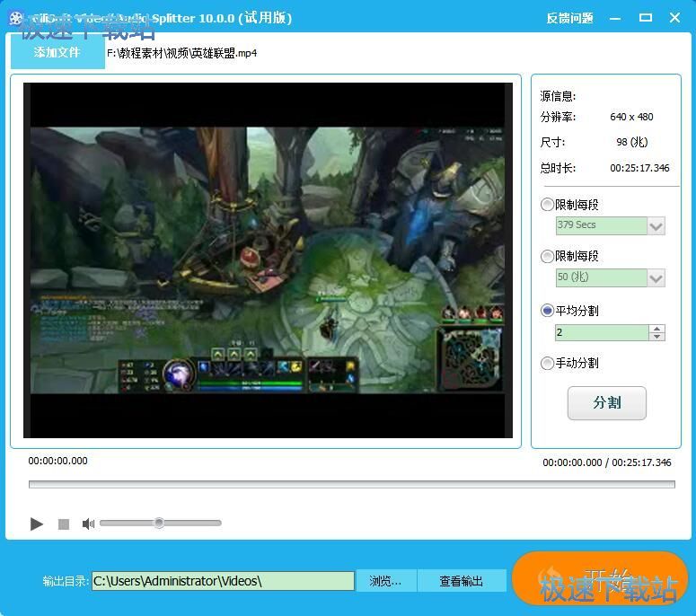Select the 手动分割 radio button

[547, 363]
